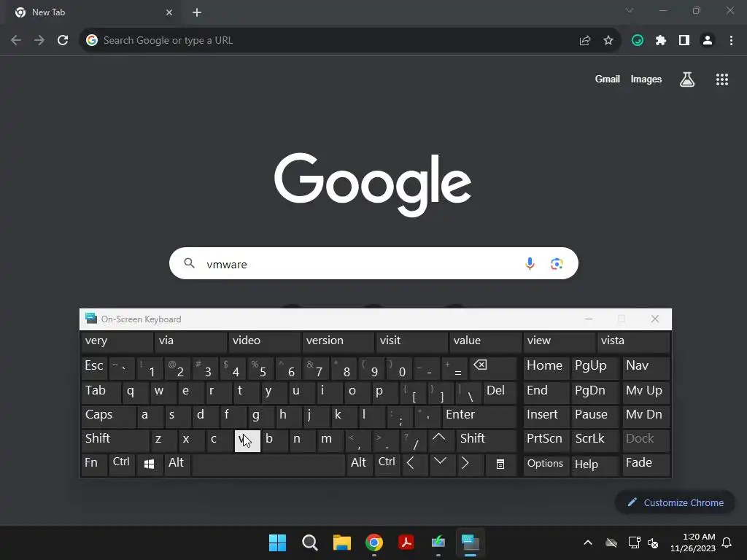Image resolution: width=747 pixels, height=560 pixels.
Task: Search by image with Google Lens icon
Action: (557, 263)
